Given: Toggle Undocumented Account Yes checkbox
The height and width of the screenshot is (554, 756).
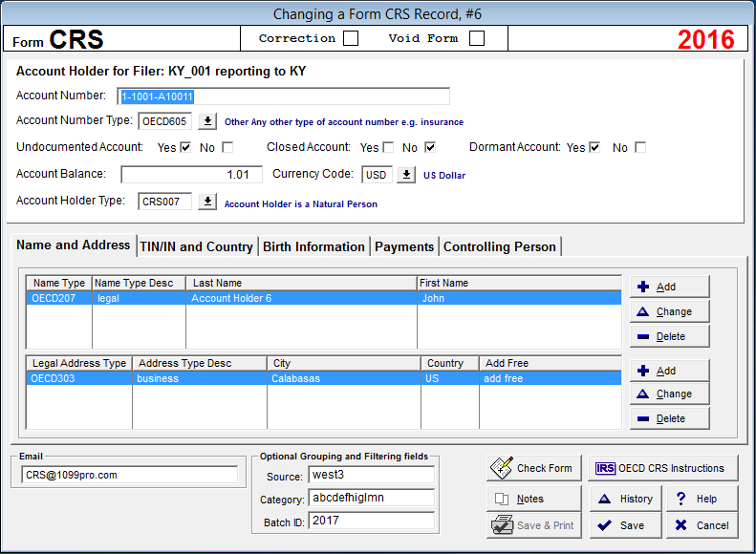Looking at the screenshot, I should pyautogui.click(x=185, y=147).
